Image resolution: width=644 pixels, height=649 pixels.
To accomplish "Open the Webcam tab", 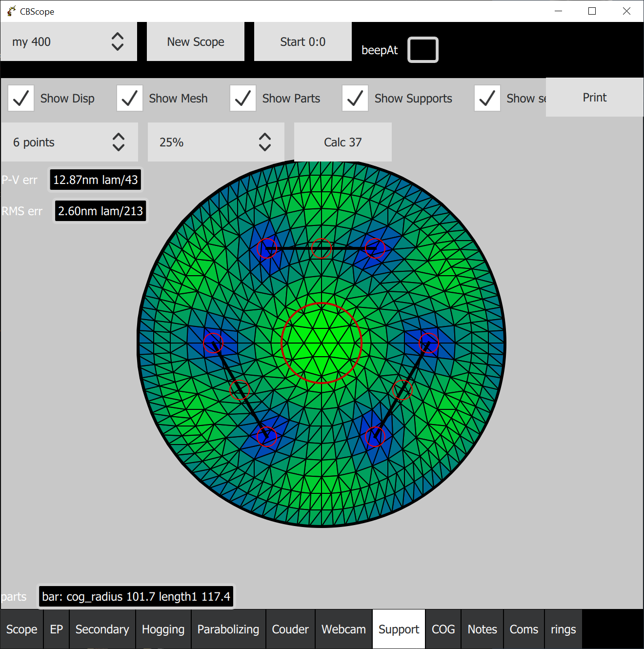I will pyautogui.click(x=344, y=629).
